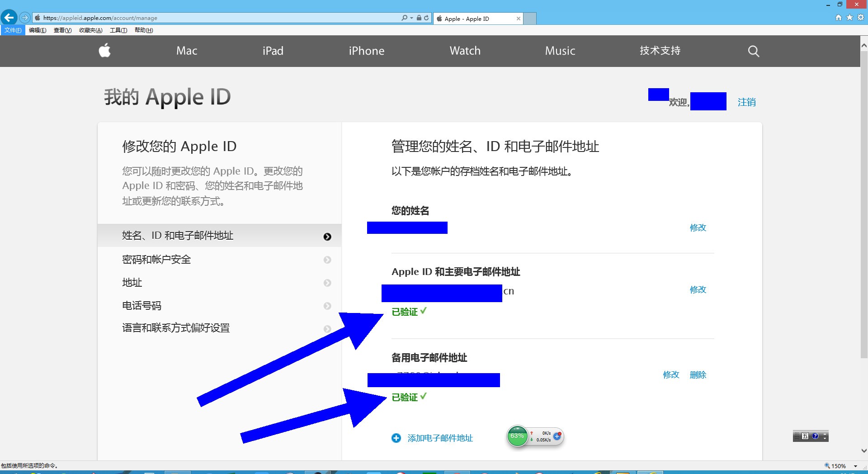Open the search magnifier in Apple's nav bar
This screenshot has width=868, height=474.
[753, 51]
